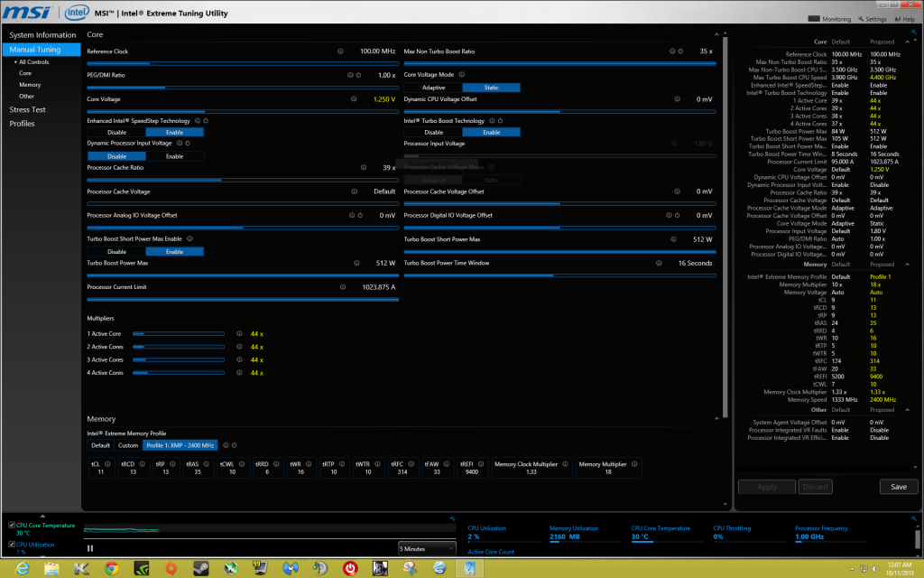The image size is (924, 578).
Task: Click info icon for Turbo Boost Power Time Window
Action: pyautogui.click(x=659, y=263)
